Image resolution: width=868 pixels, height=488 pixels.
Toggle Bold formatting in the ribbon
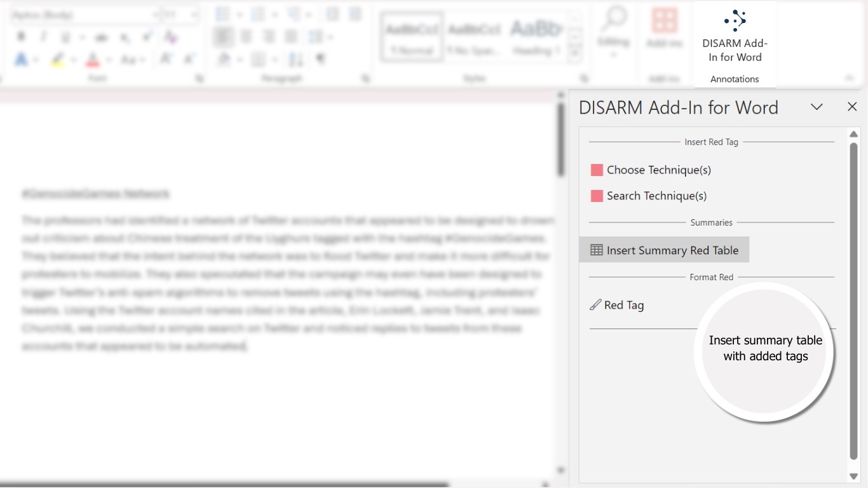click(x=21, y=37)
